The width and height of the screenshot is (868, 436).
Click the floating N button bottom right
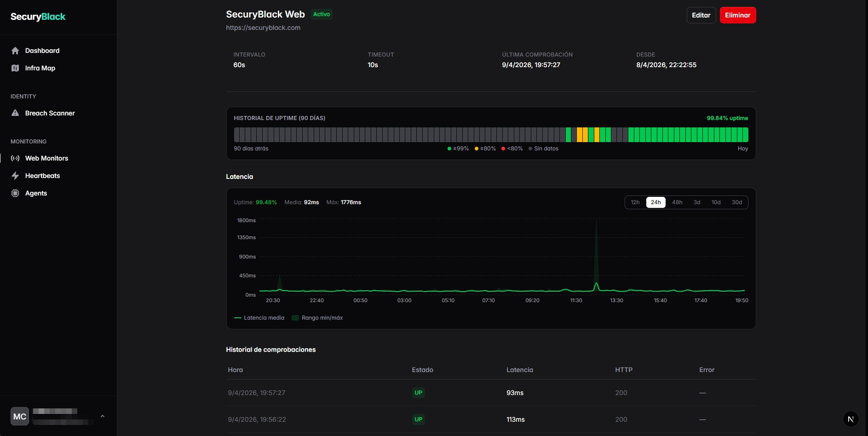(850, 419)
